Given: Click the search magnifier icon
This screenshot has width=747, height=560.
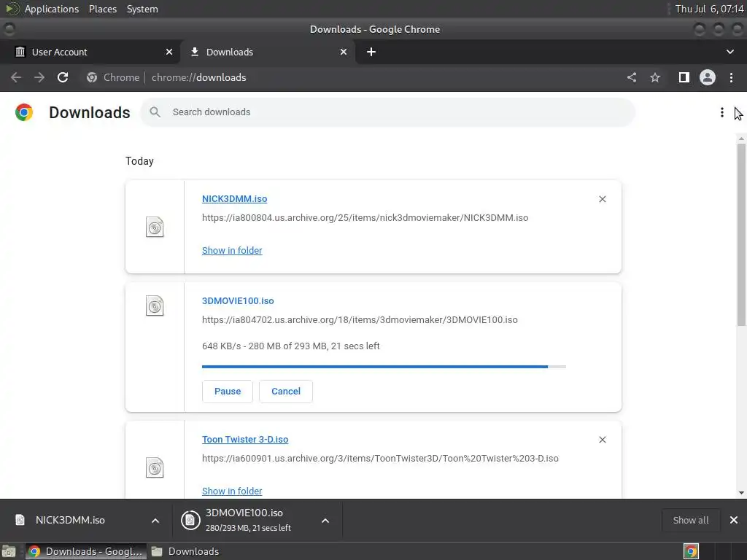Looking at the screenshot, I should pos(155,112).
